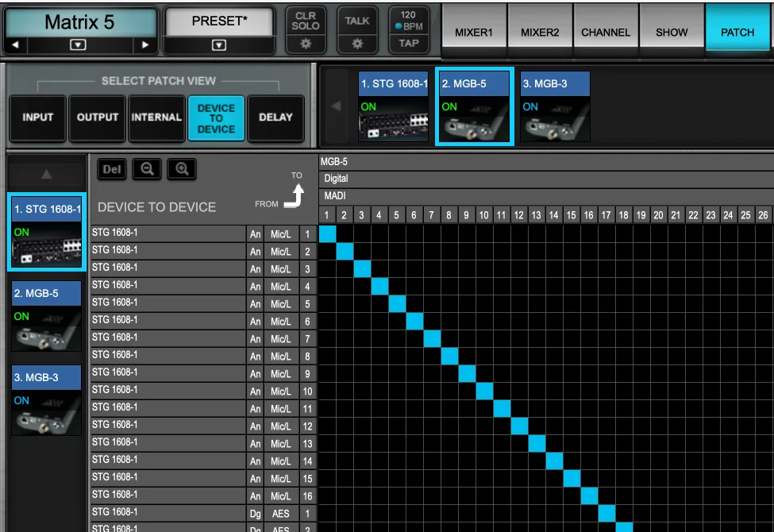774x532 pixels.
Task: Click the CLR SOLO button
Action: point(306,21)
